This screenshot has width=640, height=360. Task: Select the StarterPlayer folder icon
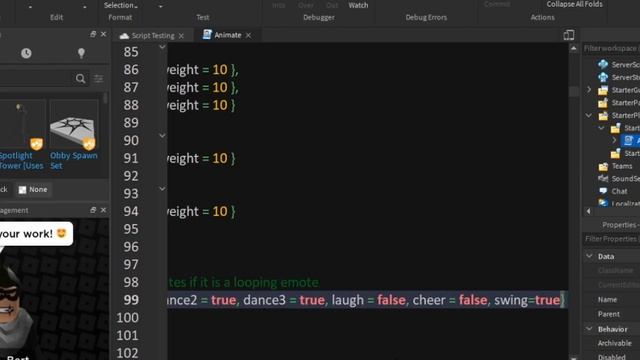coord(603,116)
